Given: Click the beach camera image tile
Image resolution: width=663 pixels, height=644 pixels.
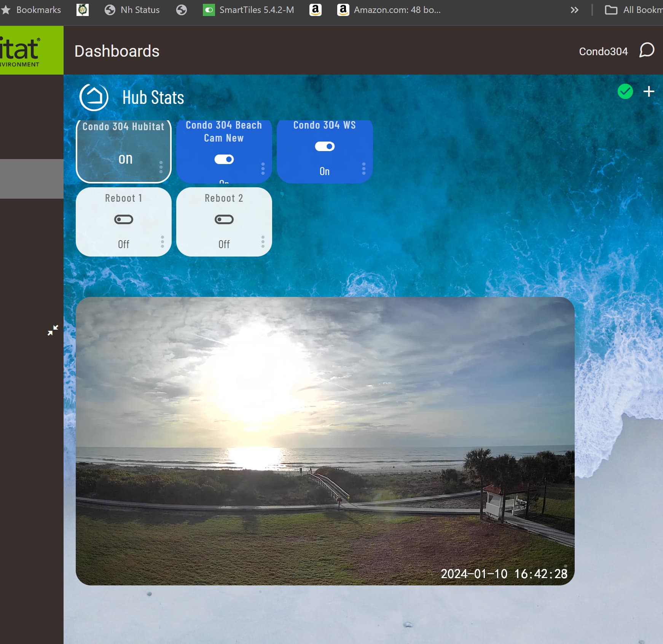Looking at the screenshot, I should 325,441.
